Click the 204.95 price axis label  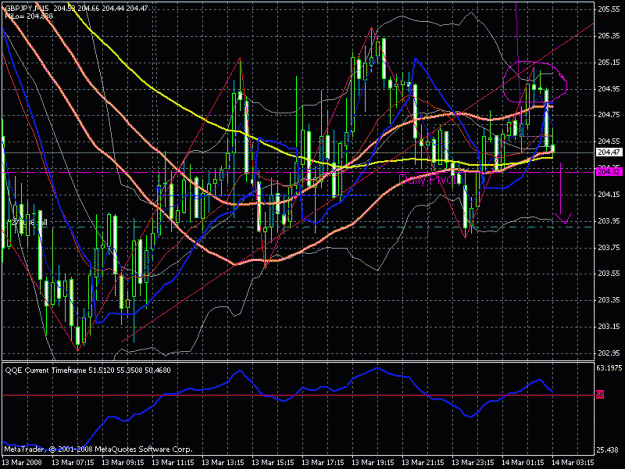[609, 89]
